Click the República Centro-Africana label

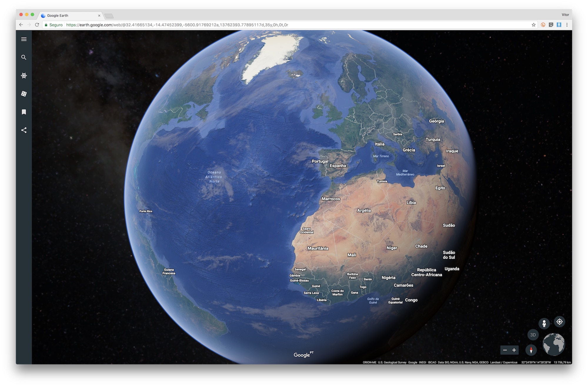click(x=427, y=272)
